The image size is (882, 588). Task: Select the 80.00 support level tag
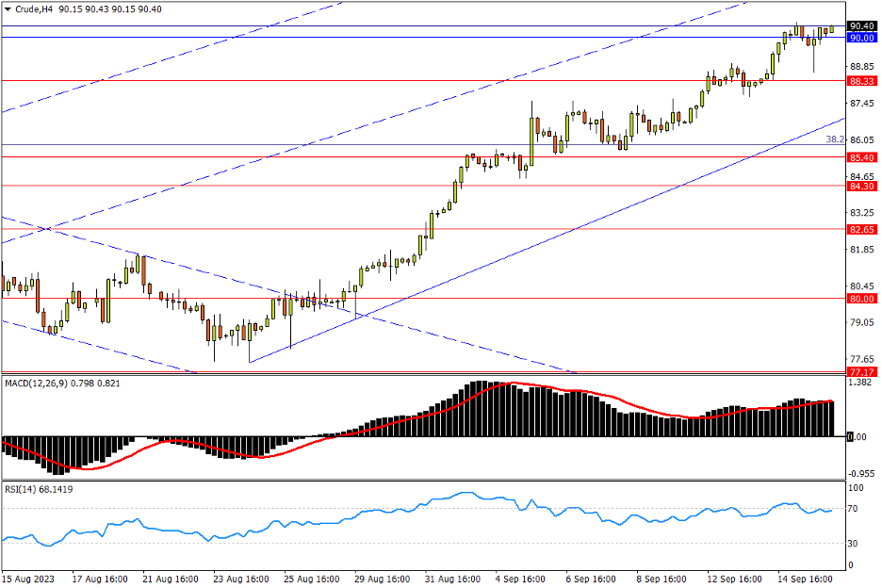[858, 299]
